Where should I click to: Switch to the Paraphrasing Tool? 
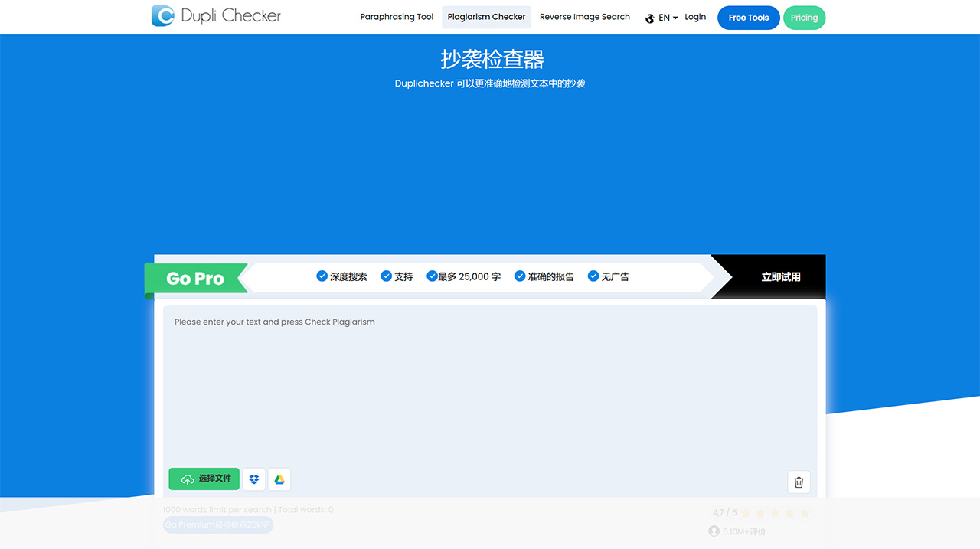(397, 16)
